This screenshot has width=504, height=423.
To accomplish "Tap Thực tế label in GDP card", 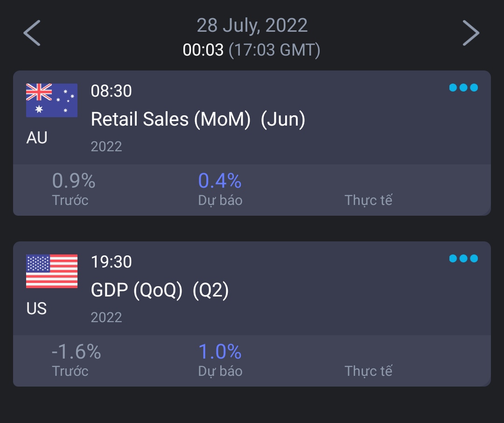I will coord(368,371).
